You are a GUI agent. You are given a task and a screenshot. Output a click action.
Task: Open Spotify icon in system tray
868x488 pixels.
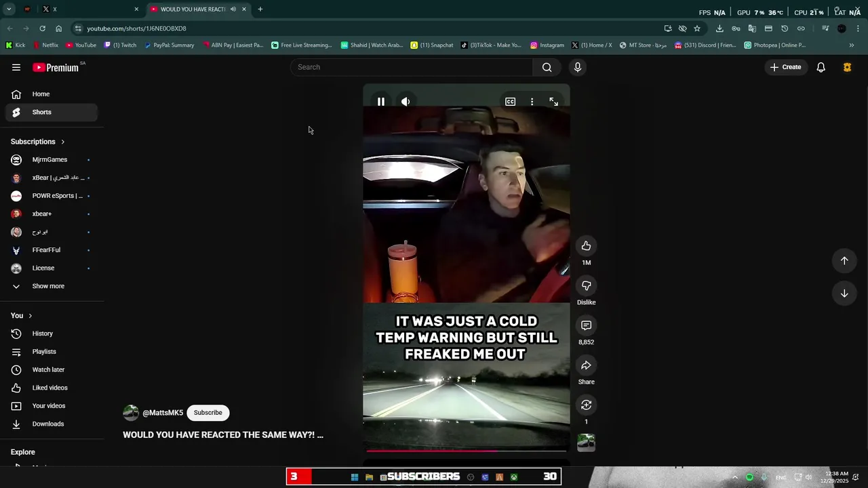[x=749, y=477]
